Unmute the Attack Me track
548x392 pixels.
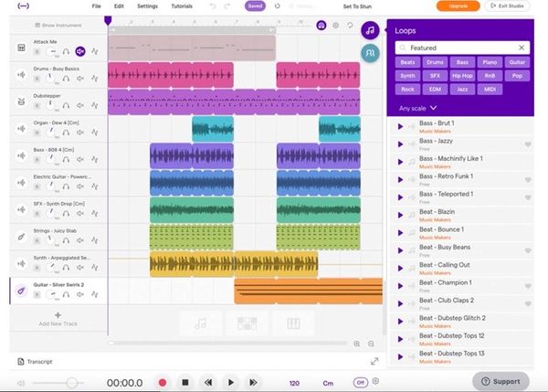(80, 52)
